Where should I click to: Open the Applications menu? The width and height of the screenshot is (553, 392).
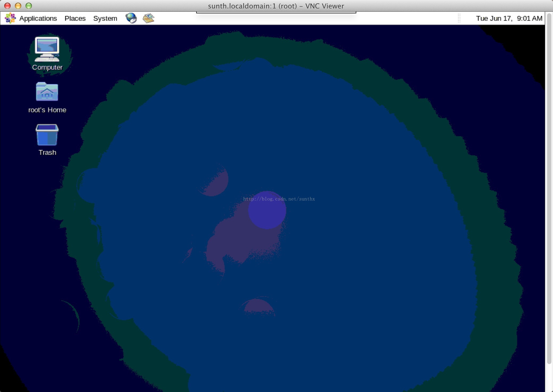(38, 18)
